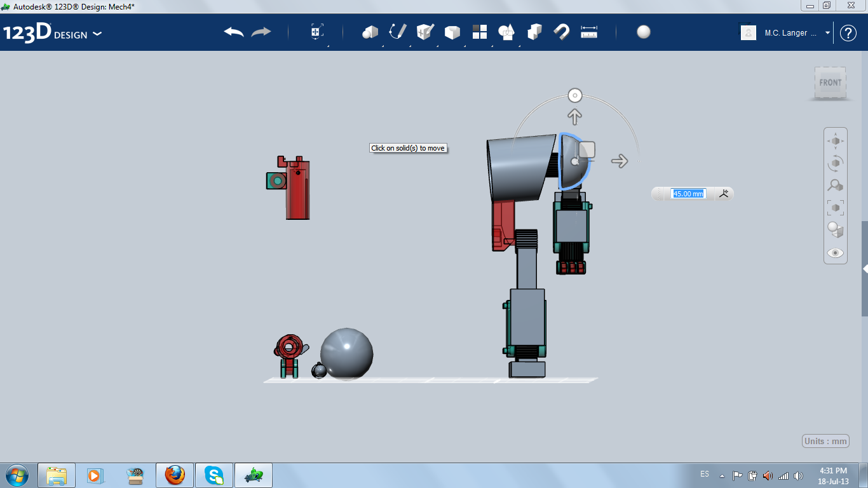Undo the last action

(x=234, y=32)
